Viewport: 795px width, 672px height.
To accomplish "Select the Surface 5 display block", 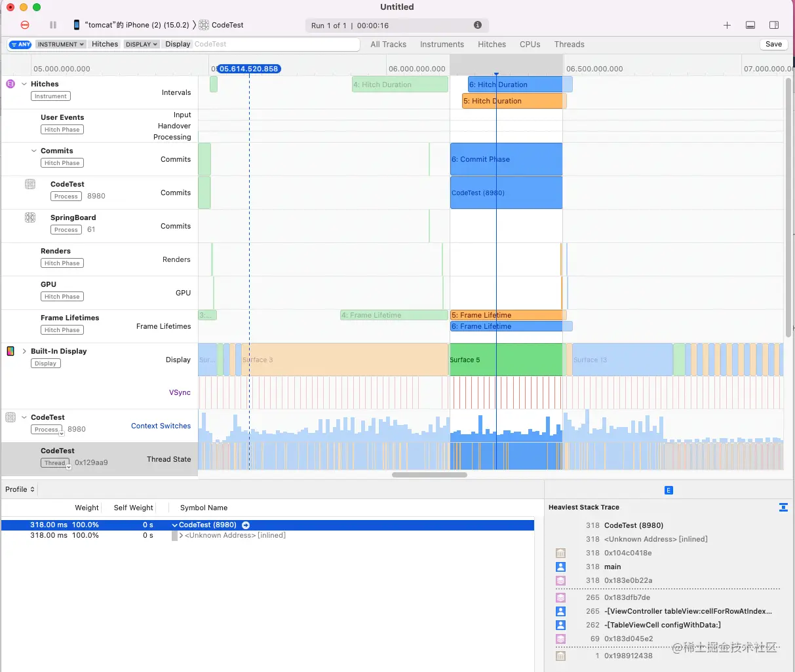I will [x=506, y=360].
